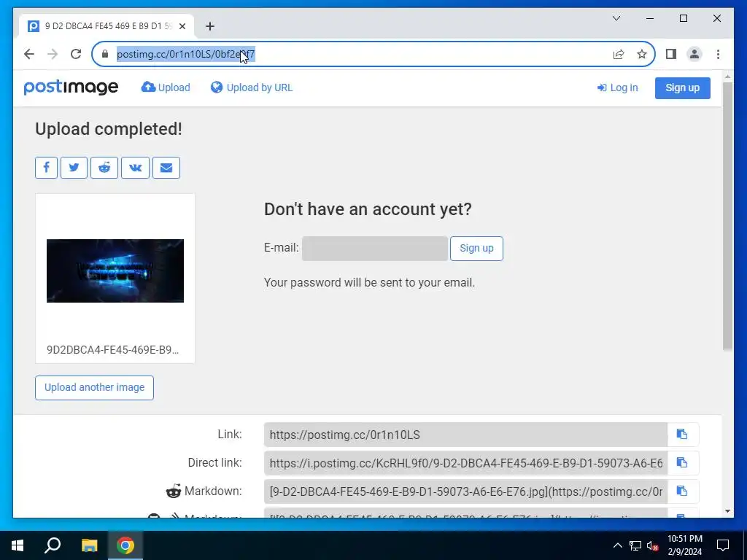Bookmark this tab with the star

(x=642, y=54)
